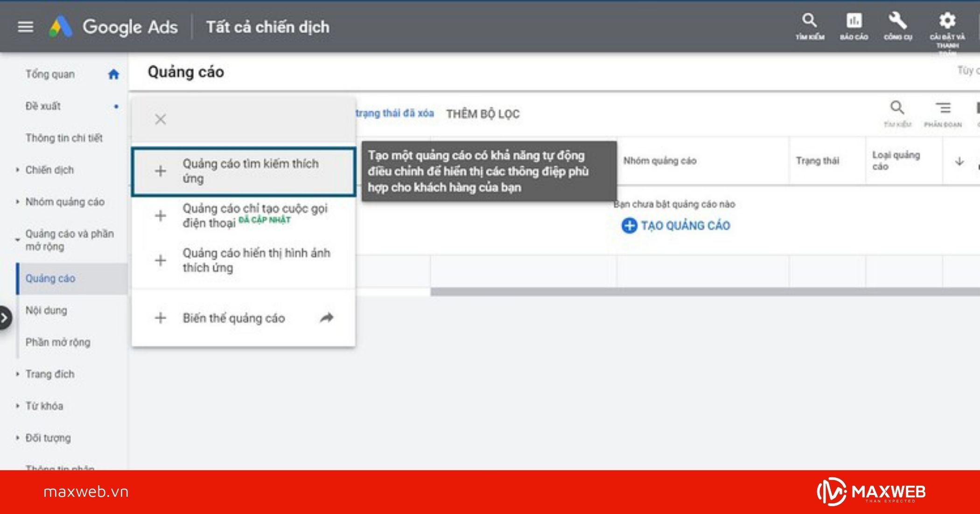
Task: Close the ad type menu with the X
Action: click(160, 119)
